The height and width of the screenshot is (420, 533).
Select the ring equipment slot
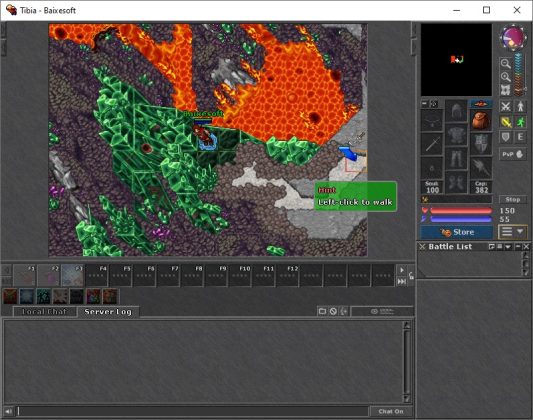pos(432,168)
